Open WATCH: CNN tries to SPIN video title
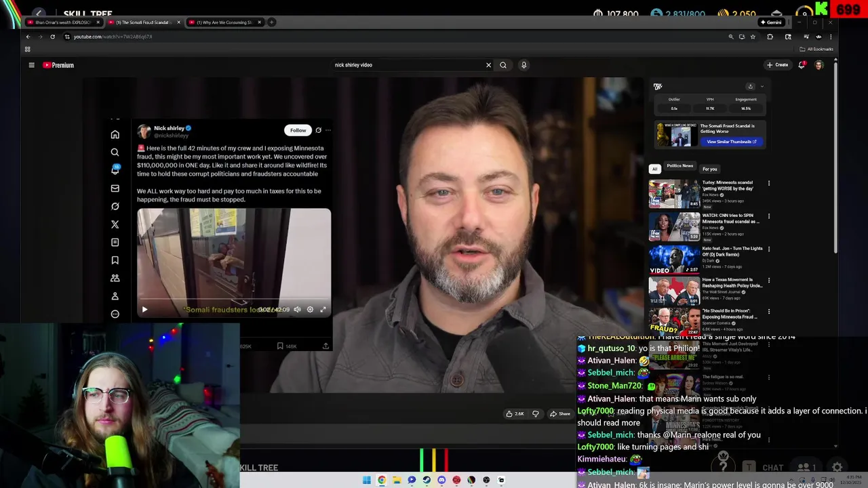This screenshot has height=488, width=868. point(731,218)
